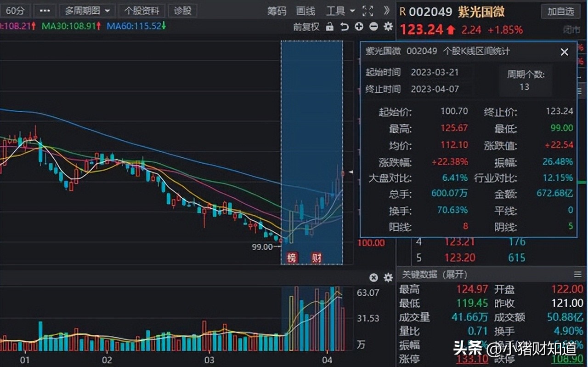Viewport: 588px width, 367px height.
Task: Activate the 画线 drawing tools
Action: 306,11
